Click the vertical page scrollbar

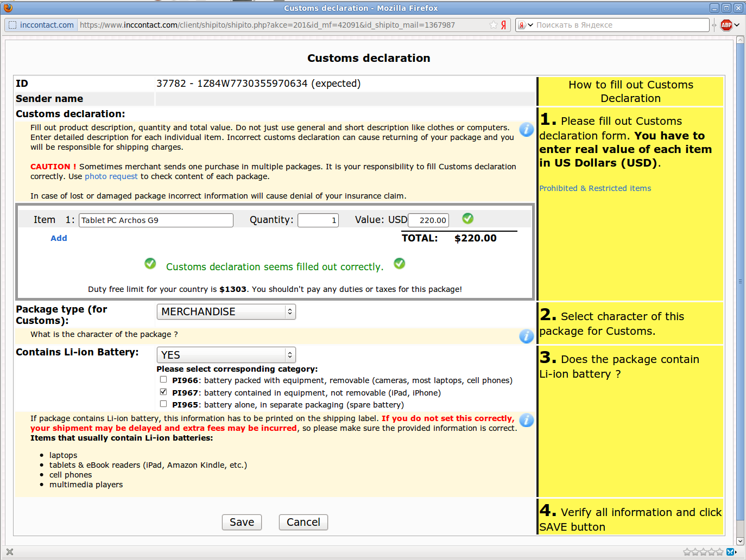pyautogui.click(x=740, y=281)
